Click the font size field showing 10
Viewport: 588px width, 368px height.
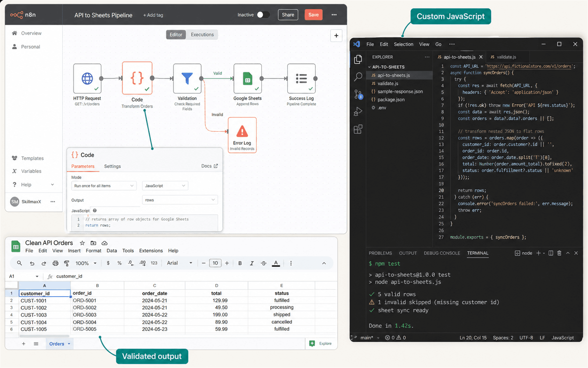click(x=215, y=263)
